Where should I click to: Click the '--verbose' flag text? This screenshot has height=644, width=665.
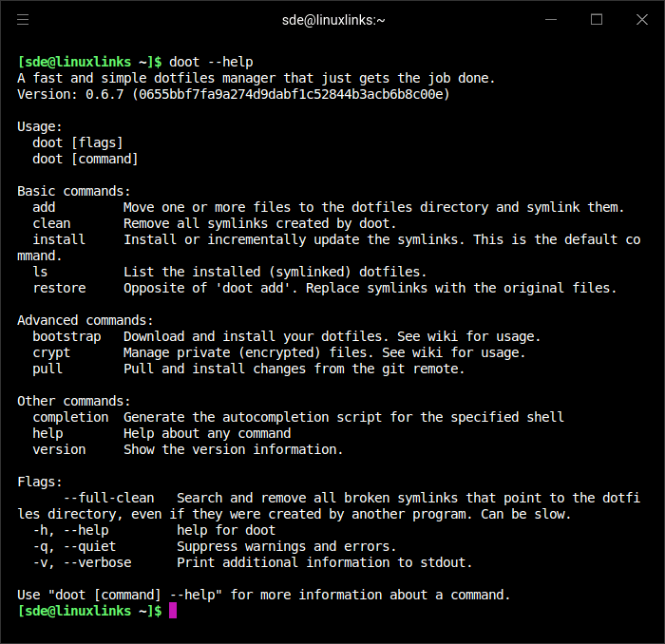pyautogui.click(x=97, y=562)
